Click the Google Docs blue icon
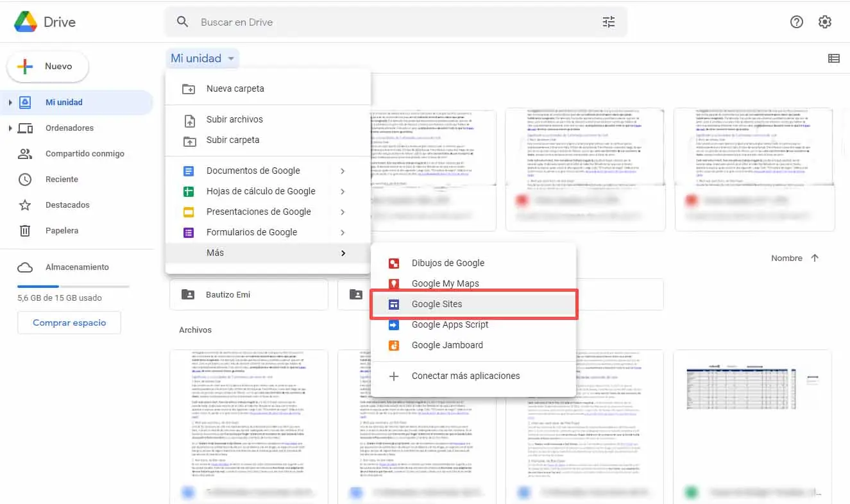The width and height of the screenshot is (850, 504). click(x=189, y=171)
